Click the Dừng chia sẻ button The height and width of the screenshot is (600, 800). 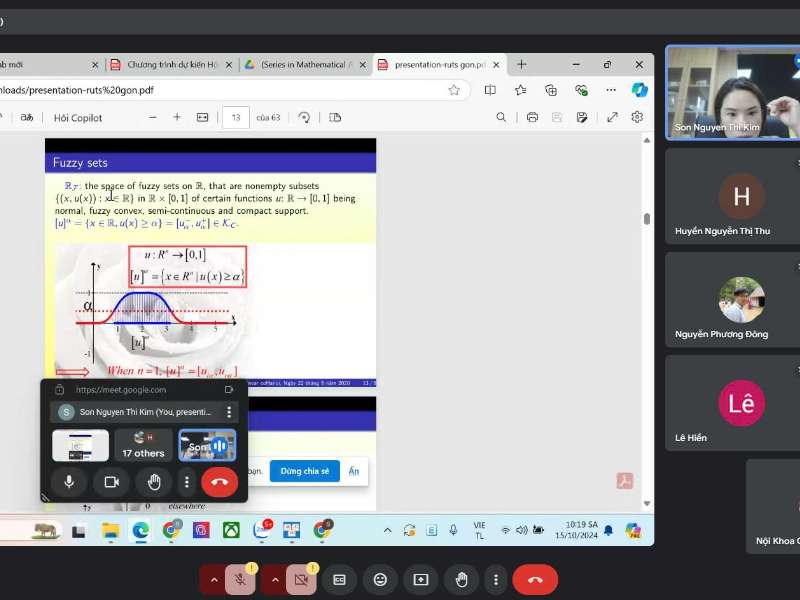[x=304, y=471]
